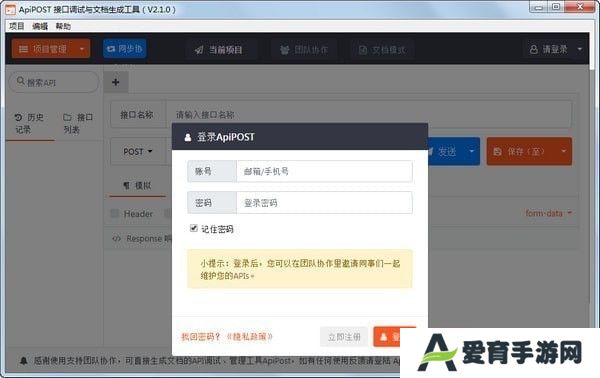Toggle the Header checkbox
Viewport: 600px width, 378px height.
point(114,213)
